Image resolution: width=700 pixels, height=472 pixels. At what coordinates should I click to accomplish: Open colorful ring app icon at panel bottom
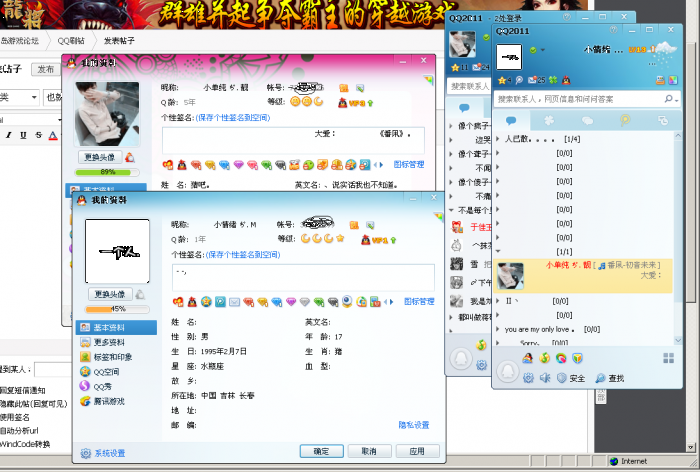click(x=561, y=358)
